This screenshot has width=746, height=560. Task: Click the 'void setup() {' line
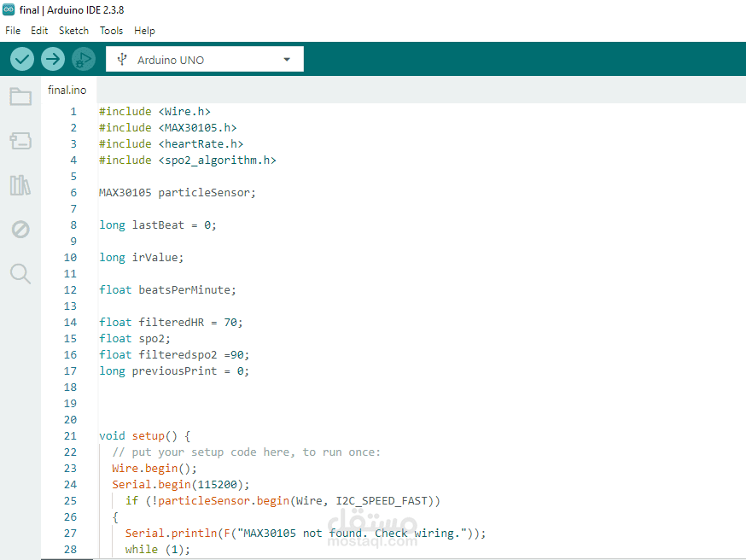coord(144,436)
